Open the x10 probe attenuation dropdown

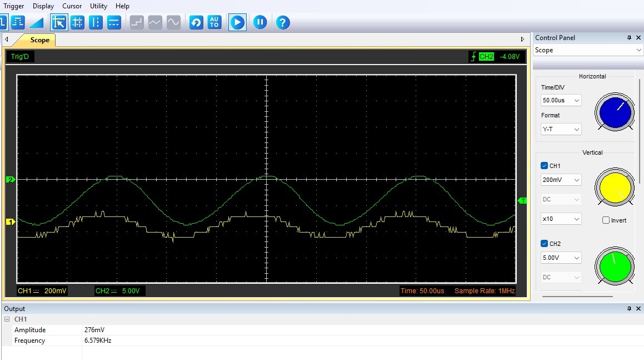point(561,219)
